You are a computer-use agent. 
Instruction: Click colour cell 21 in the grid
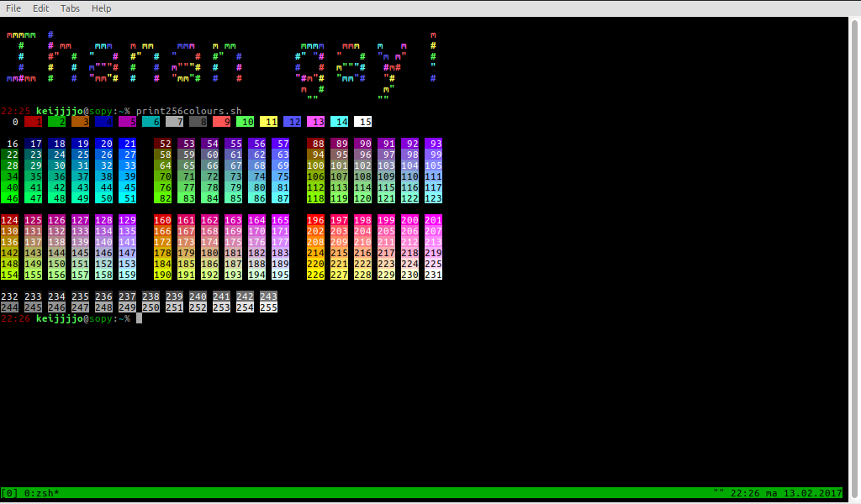127,144
